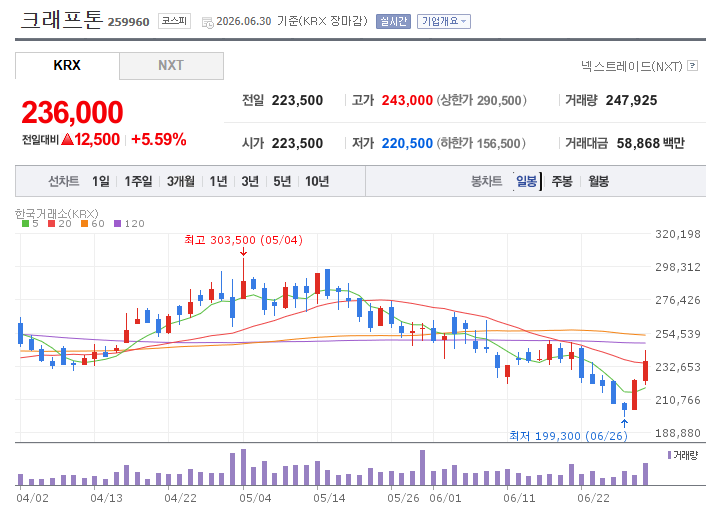This screenshot has width=706, height=512.
Task: Click the calendar date icon next to 2026.06.30
Action: [208, 22]
